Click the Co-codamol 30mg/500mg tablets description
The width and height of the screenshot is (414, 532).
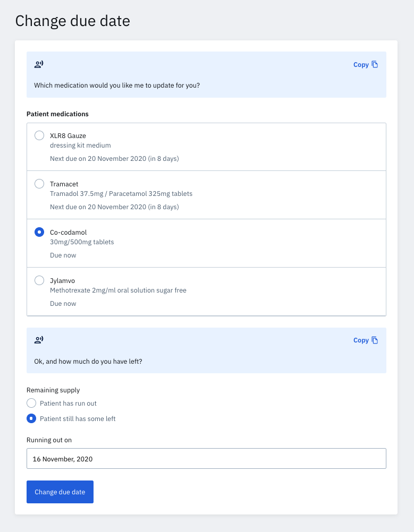[82, 242]
